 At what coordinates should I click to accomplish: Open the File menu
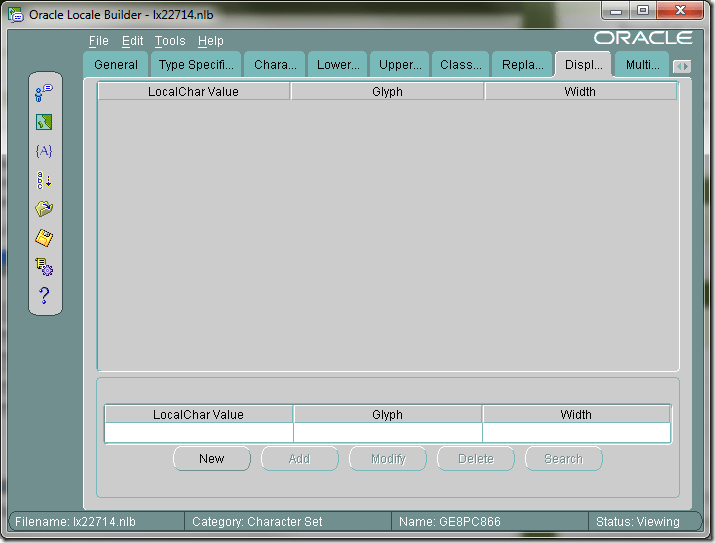[98, 41]
